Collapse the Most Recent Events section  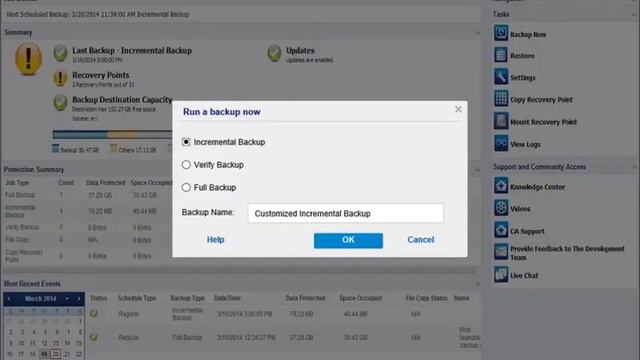[477, 284]
